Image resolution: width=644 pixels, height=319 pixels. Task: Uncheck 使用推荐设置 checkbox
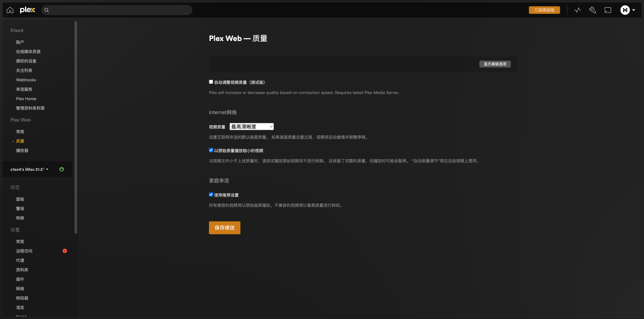pos(211,195)
